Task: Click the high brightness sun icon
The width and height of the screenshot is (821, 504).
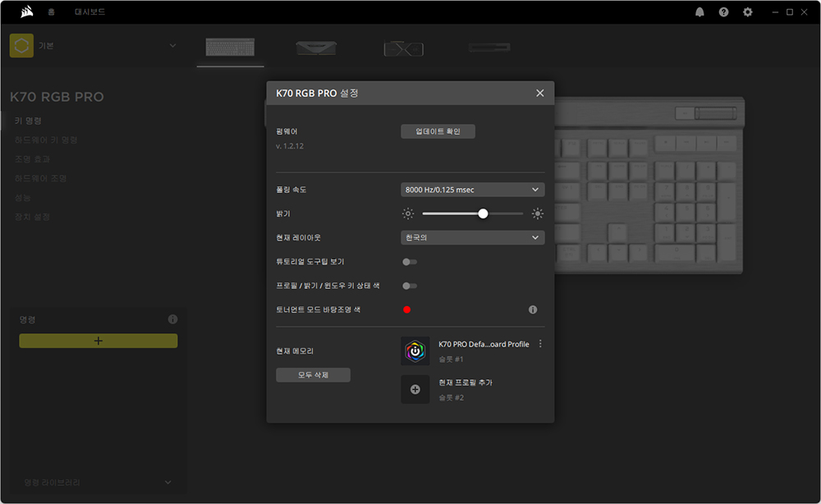Action: 537,213
